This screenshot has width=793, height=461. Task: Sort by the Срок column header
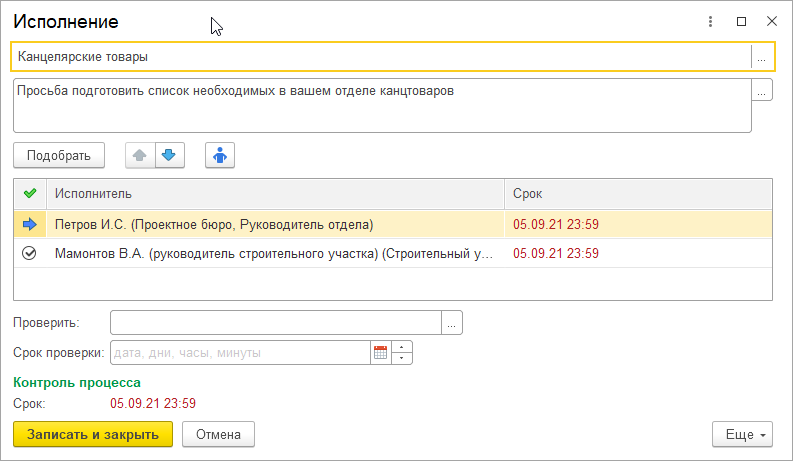(x=638, y=193)
